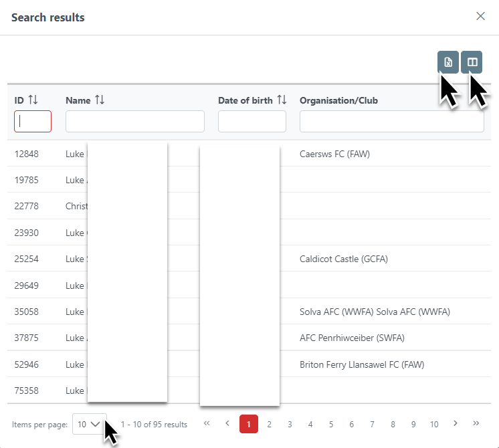Viewport: 499px width, 448px height.
Task: Sort by Date of birth arrows
Action: tap(282, 100)
